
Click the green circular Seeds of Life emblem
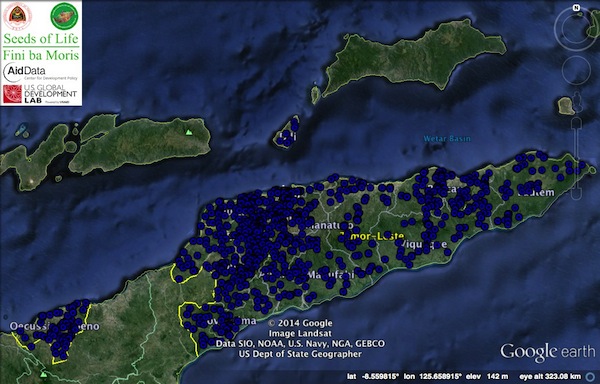64,16
